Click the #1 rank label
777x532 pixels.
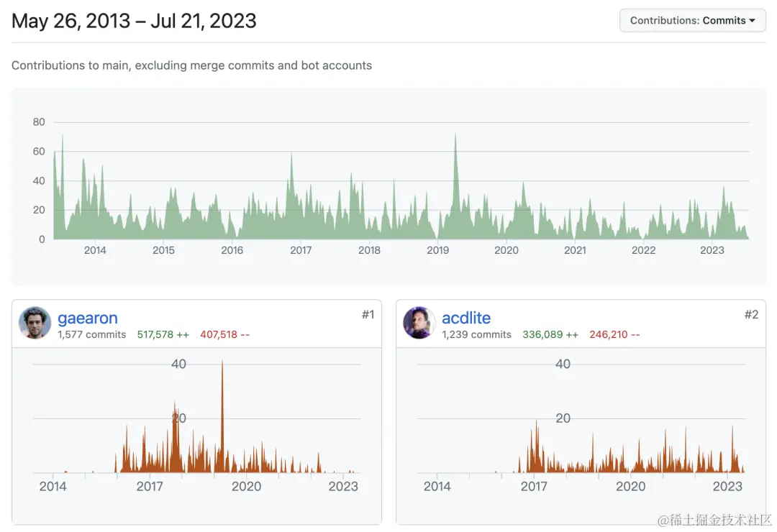coord(368,315)
